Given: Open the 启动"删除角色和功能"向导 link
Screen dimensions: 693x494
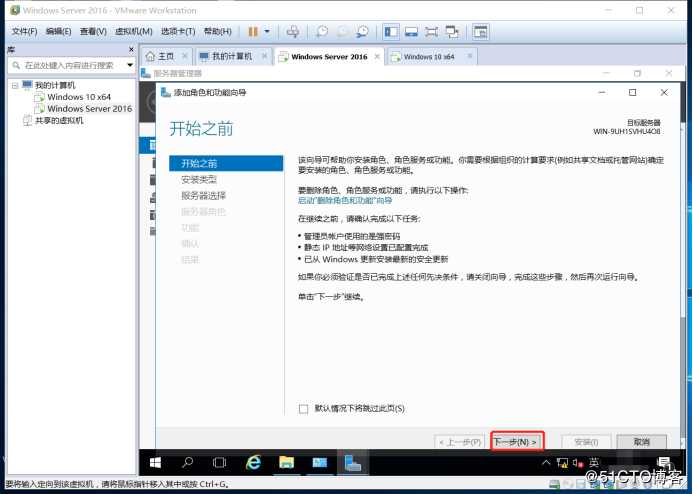Looking at the screenshot, I should (x=345, y=200).
